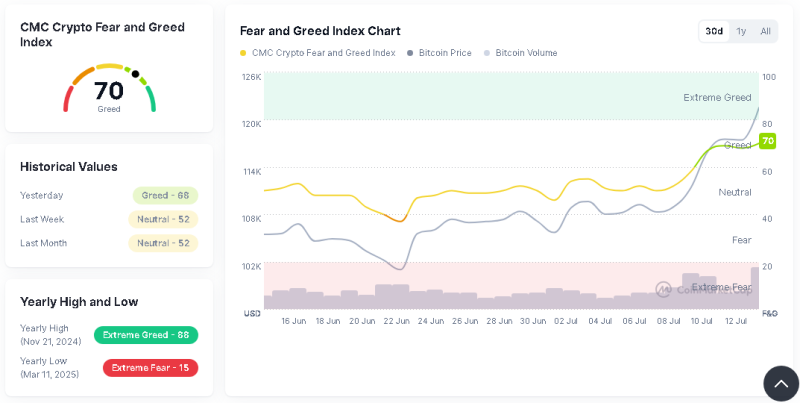Click the 12 Jul date on x-axis
Image resolution: width=800 pixels, height=403 pixels.
pyautogui.click(x=736, y=321)
